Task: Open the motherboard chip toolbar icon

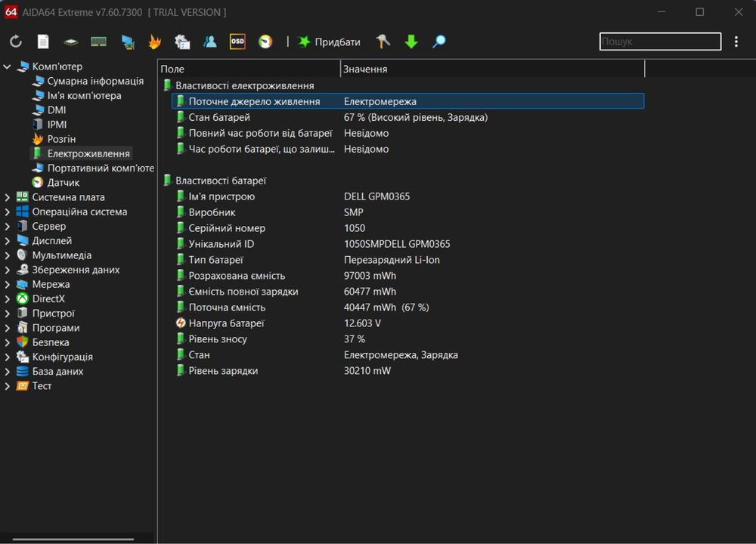Action: pyautogui.click(x=71, y=42)
